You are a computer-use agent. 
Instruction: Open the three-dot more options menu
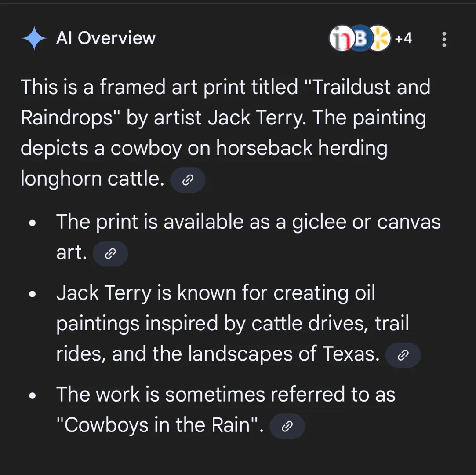click(444, 40)
